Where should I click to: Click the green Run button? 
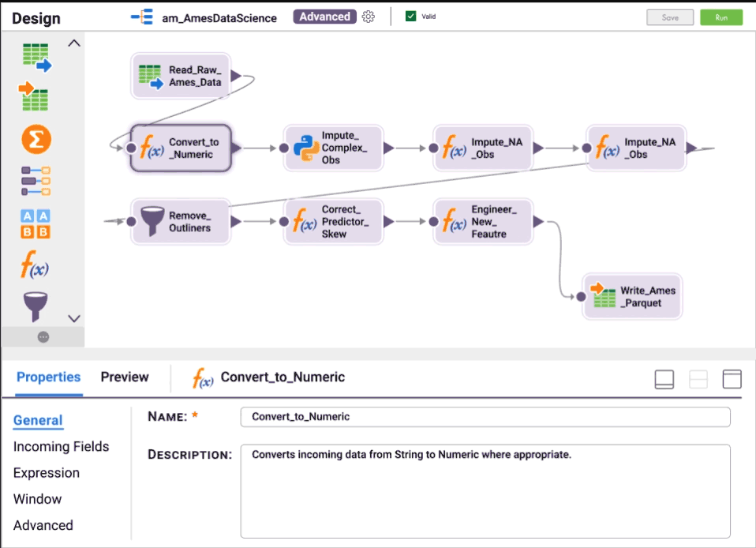pyautogui.click(x=720, y=17)
